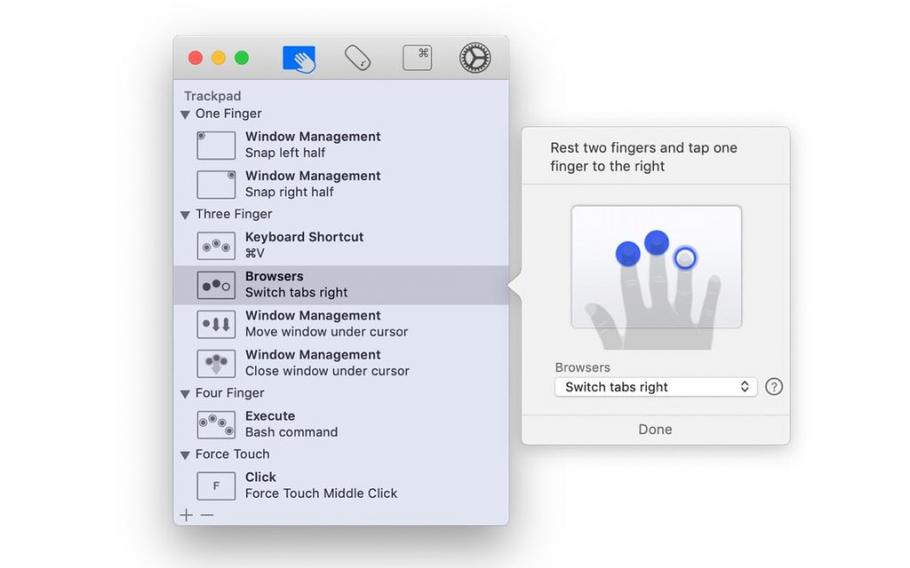Open the preferences gear toolbar icon
910x568 pixels.
click(475, 57)
